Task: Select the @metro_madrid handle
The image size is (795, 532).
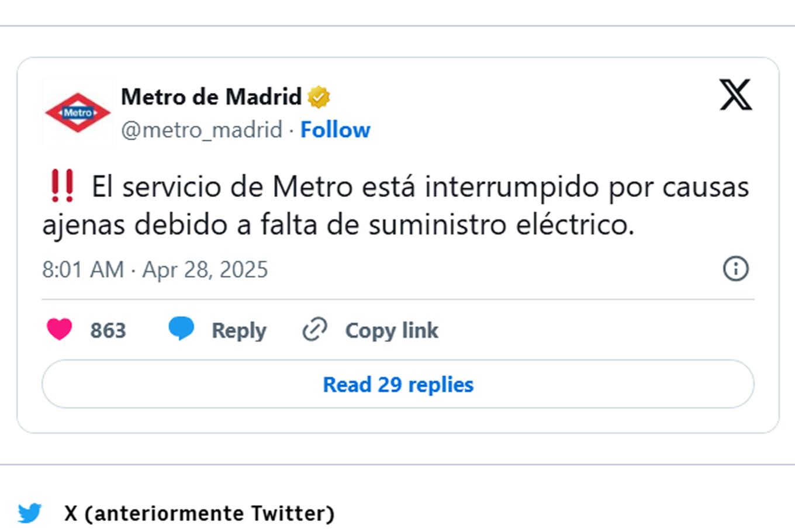Action: (201, 129)
